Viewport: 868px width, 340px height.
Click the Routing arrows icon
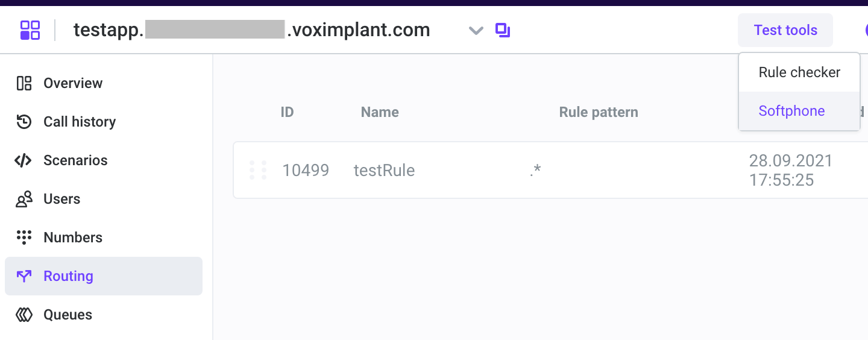[24, 276]
